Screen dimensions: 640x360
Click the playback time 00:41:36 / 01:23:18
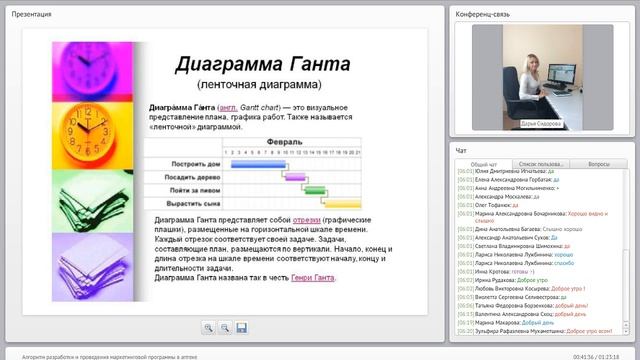pyautogui.click(x=596, y=357)
